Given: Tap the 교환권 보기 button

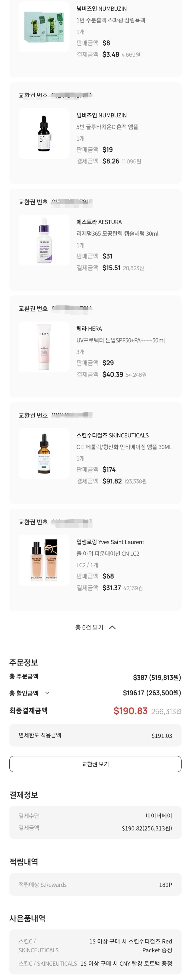Looking at the screenshot, I should point(95,764).
